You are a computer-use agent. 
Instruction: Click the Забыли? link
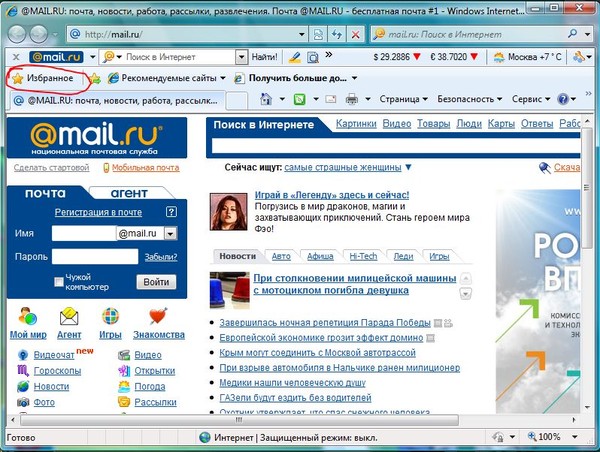click(x=161, y=257)
